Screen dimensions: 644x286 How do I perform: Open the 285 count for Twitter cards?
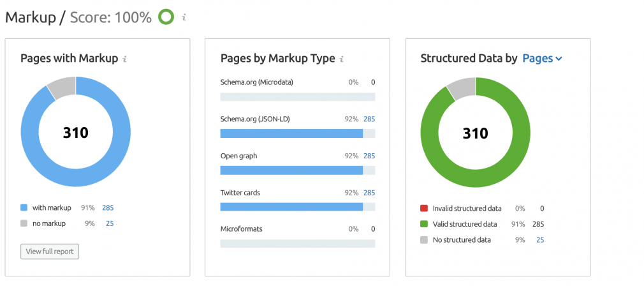(369, 193)
